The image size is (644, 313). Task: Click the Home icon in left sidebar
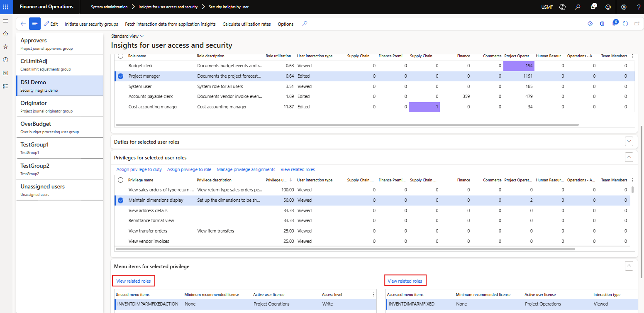(x=5, y=33)
